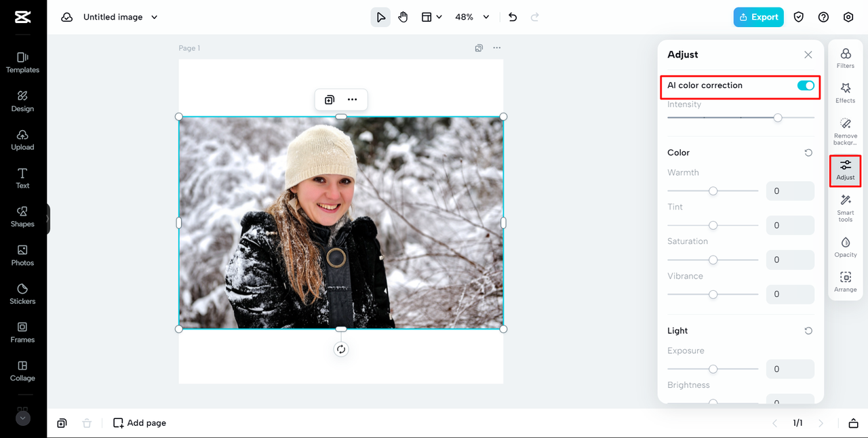This screenshot has width=868, height=438.
Task: Open the Collage panel
Action: point(22,371)
